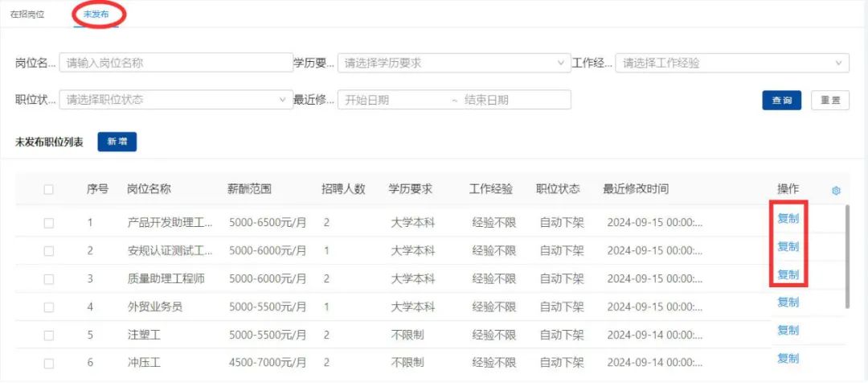
Task: Open the 职位状态 dropdown selector
Action: coord(176,100)
